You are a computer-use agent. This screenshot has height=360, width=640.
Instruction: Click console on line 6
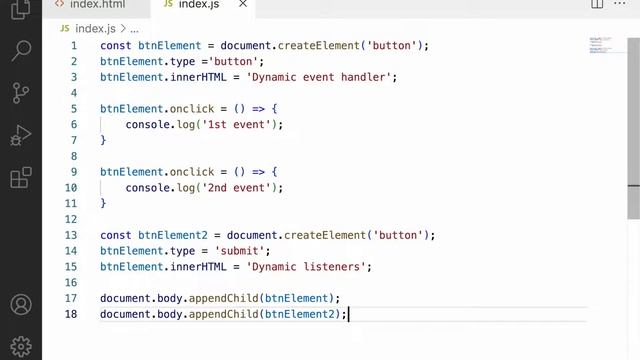(x=147, y=124)
